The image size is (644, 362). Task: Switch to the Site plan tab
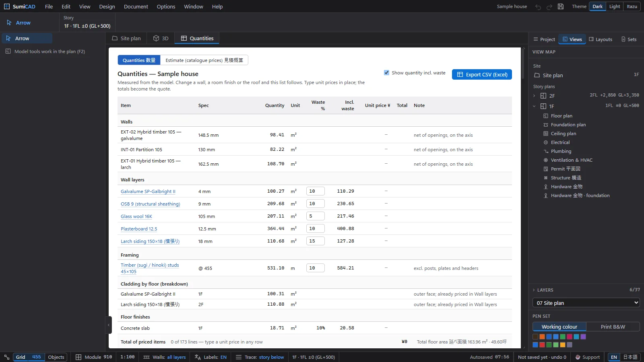[x=126, y=38]
